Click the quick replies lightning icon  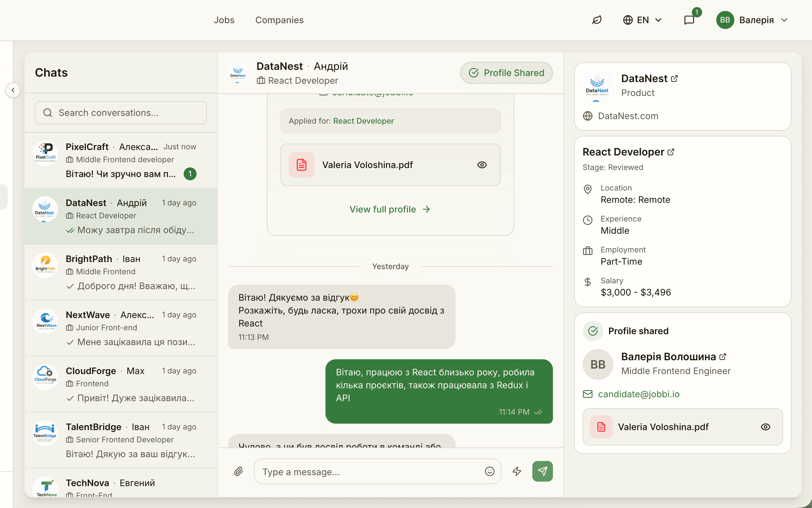pos(517,471)
